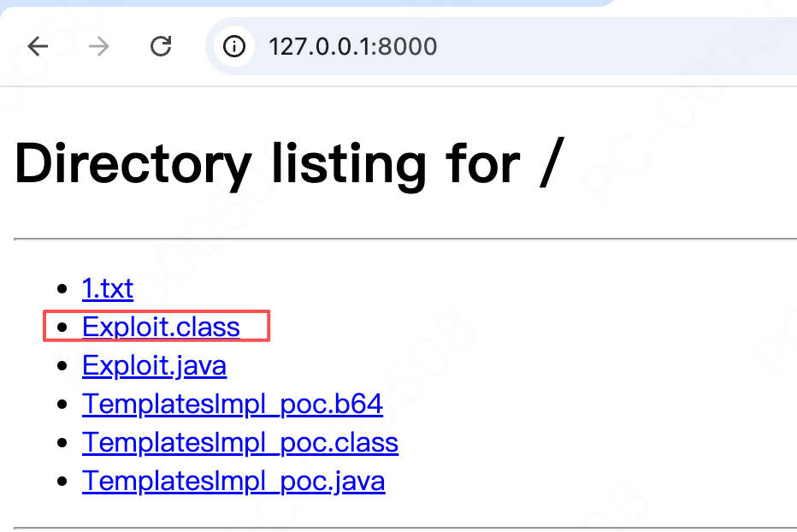The image size is (797, 532).
Task: Click the bullet beside Exploit.java
Action: [x=62, y=366]
